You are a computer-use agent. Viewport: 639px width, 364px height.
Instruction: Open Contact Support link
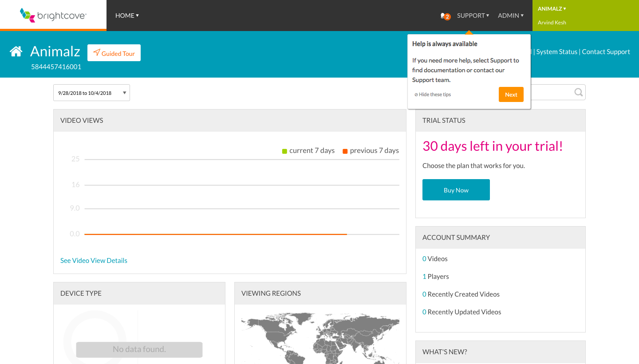point(606,52)
